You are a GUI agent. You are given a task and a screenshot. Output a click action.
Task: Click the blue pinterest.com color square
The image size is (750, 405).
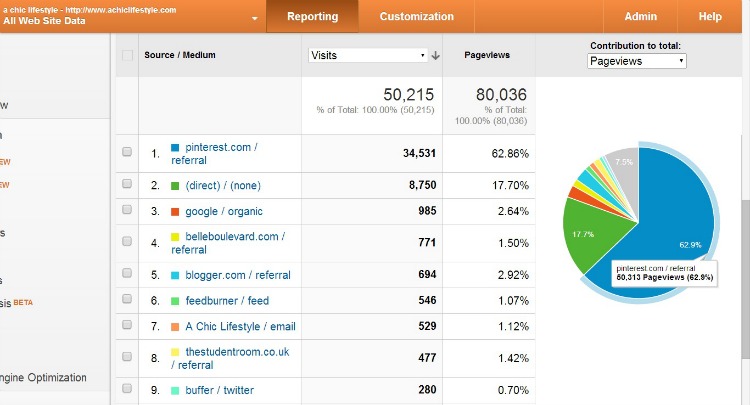coord(175,147)
